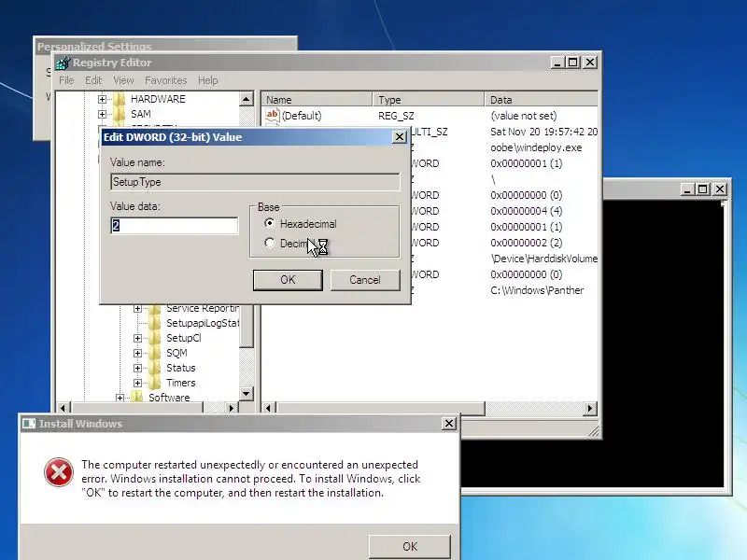Screen dimensions: 747x560
Task: Click the tree pane scroll up arrow
Action: coord(247,100)
